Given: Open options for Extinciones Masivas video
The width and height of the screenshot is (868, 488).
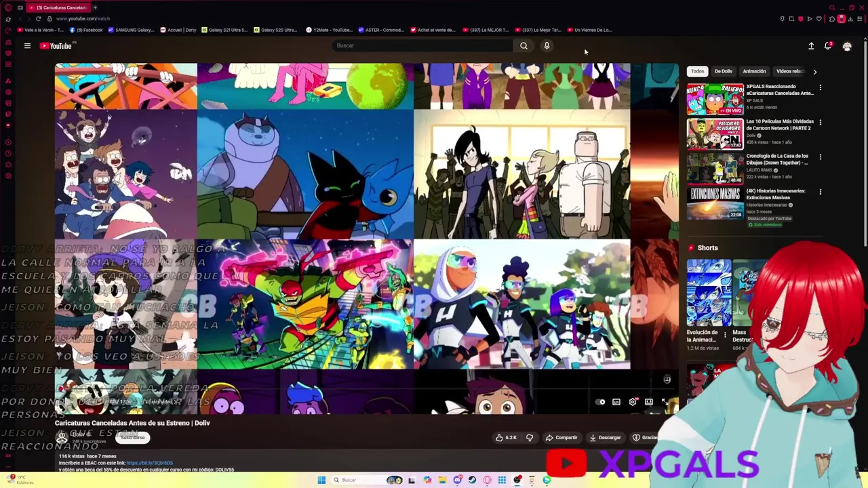Looking at the screenshot, I should (x=820, y=192).
